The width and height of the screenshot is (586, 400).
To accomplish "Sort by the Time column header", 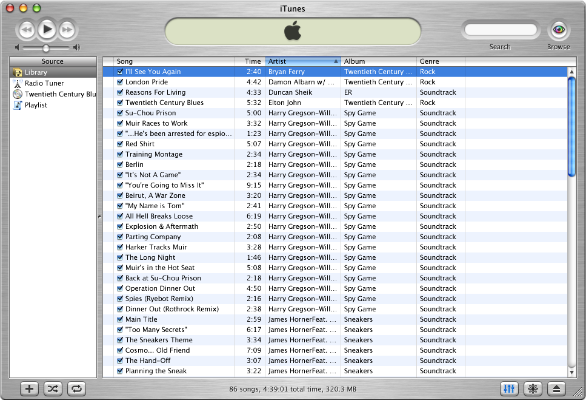I will [250, 61].
